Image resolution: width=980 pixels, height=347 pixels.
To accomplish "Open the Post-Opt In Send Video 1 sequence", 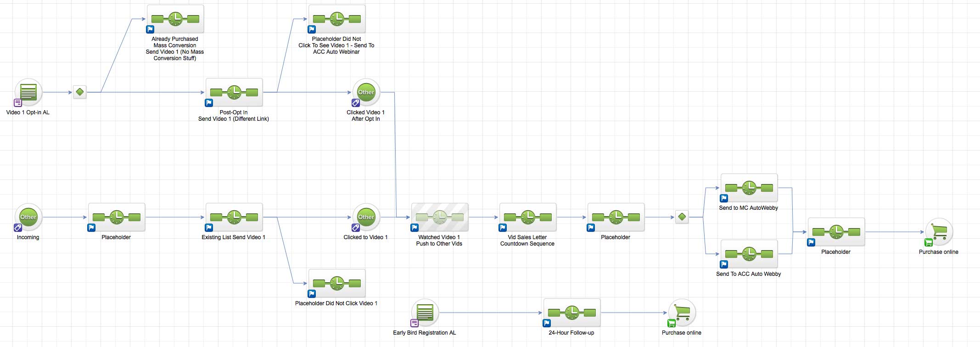I will point(234,92).
